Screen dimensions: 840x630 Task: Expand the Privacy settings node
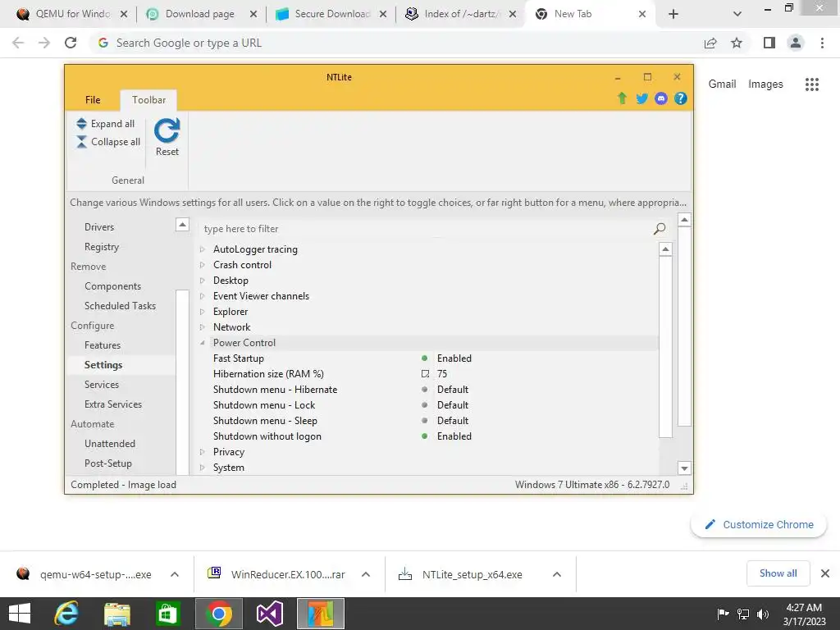pyautogui.click(x=202, y=452)
